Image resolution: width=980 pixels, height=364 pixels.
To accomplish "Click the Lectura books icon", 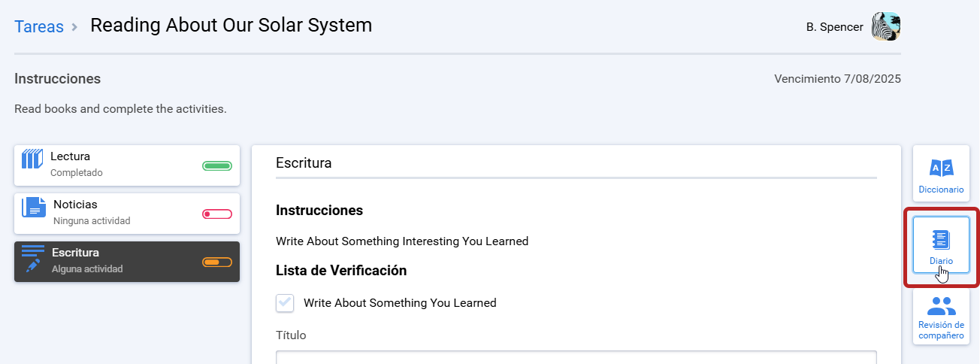I will 32,159.
